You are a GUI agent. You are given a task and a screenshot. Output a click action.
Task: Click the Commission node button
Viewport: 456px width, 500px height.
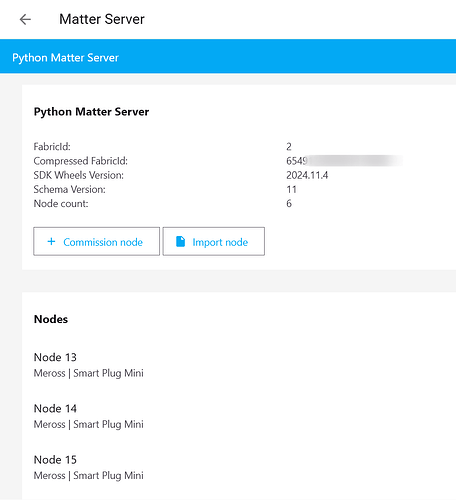[96, 241]
